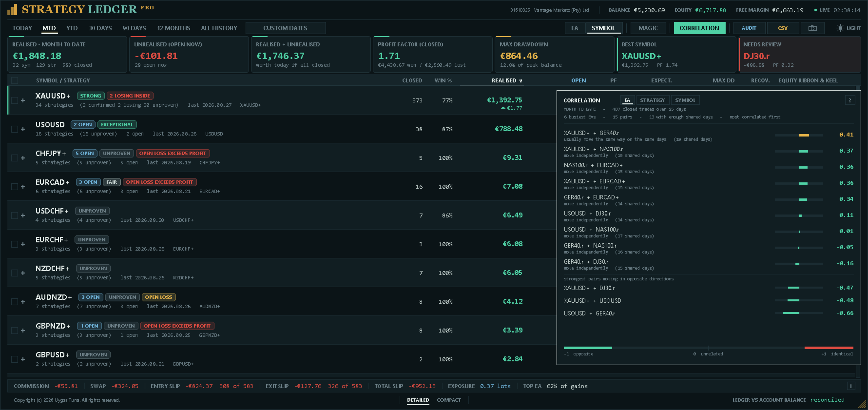Select the DETAILED view tab
Screen dimensions: 868x410
[418, 400]
